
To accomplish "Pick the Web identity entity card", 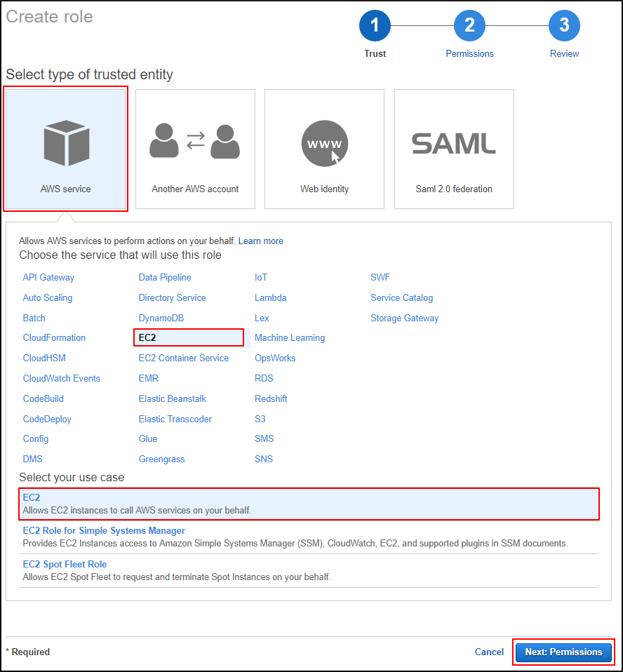I will point(324,149).
